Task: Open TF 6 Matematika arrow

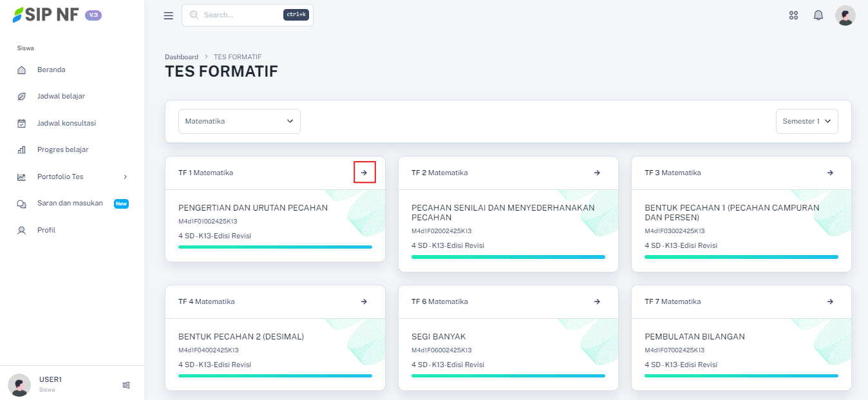Action: pyautogui.click(x=597, y=301)
